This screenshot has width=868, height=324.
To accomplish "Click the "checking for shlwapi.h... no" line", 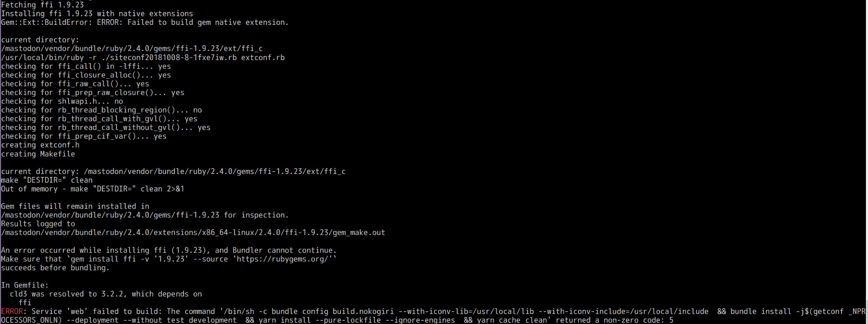I will click(x=62, y=102).
